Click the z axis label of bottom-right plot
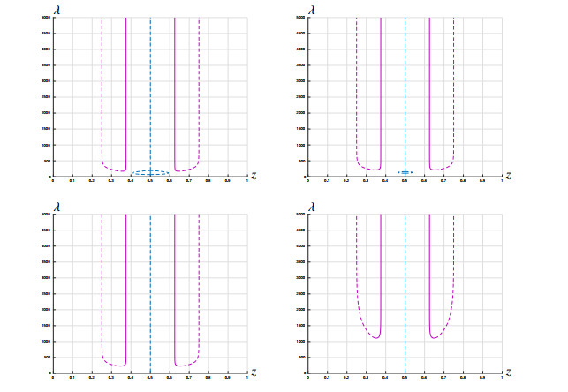 click(x=508, y=372)
